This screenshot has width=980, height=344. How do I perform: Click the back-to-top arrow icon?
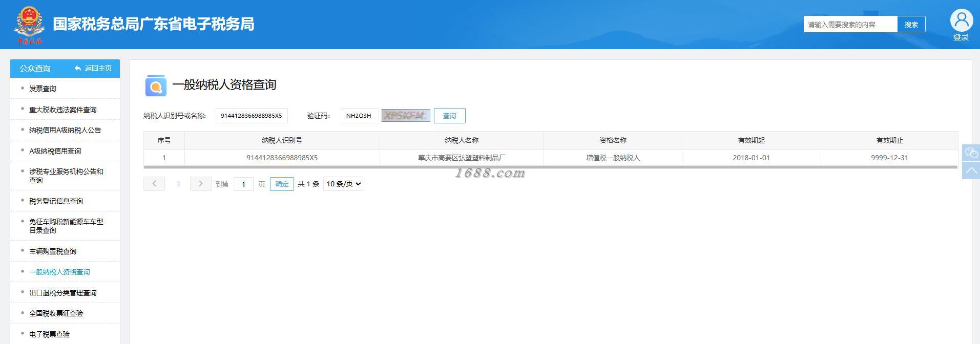coord(971,170)
